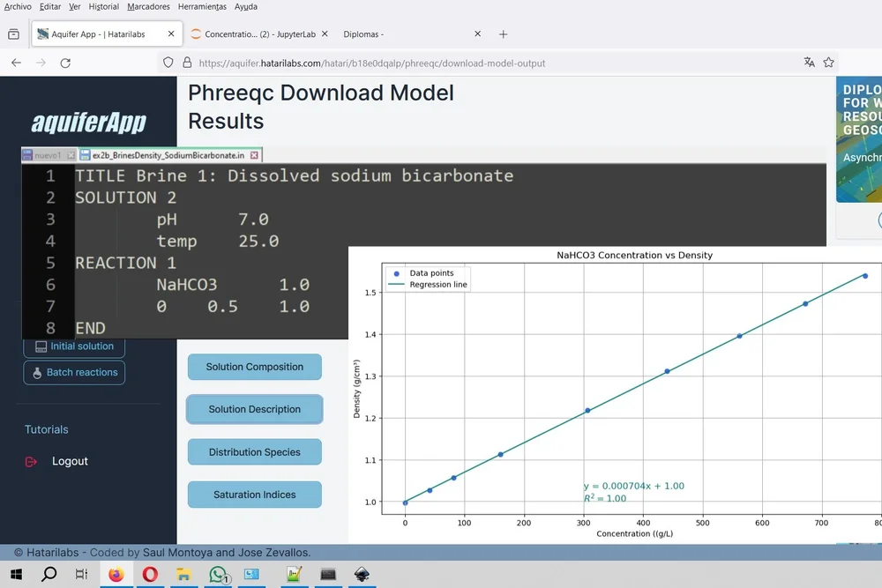Screen dimensions: 882x588
Task: Click the pink Logout arrow icon
Action: (32, 460)
